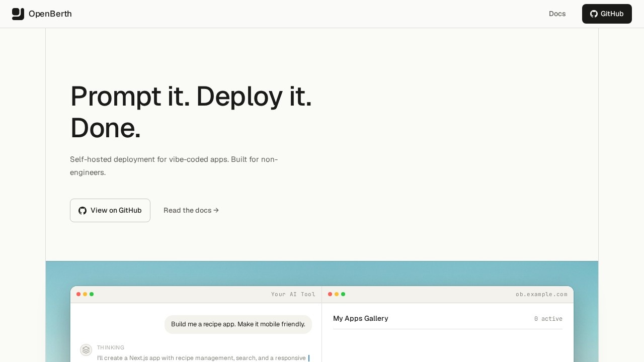644x362 pixels.
Task: Click the red dot in ob.example.com window
Action: (330, 294)
